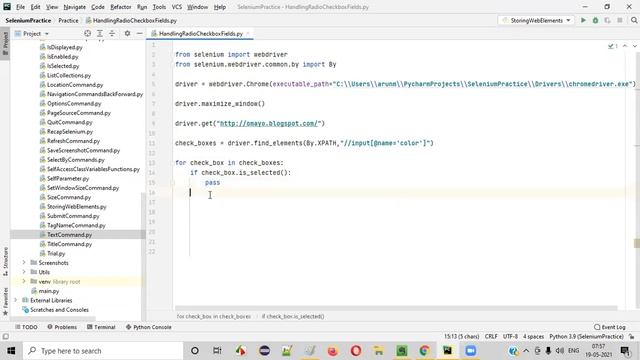Expand the venv library root folder
The image size is (640, 360).
24,282
